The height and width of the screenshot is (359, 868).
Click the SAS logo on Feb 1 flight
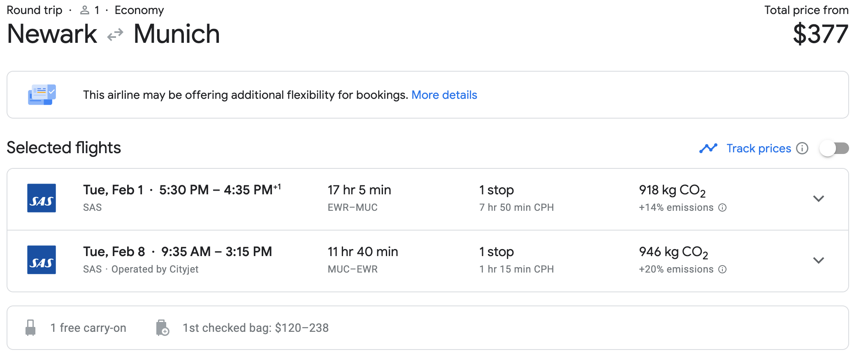click(42, 198)
